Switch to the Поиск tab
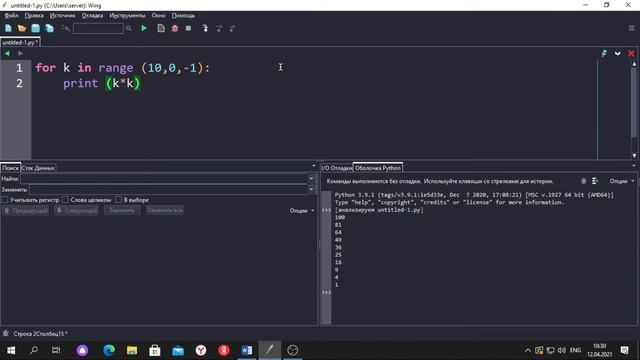The height and width of the screenshot is (360, 640). click(10, 168)
